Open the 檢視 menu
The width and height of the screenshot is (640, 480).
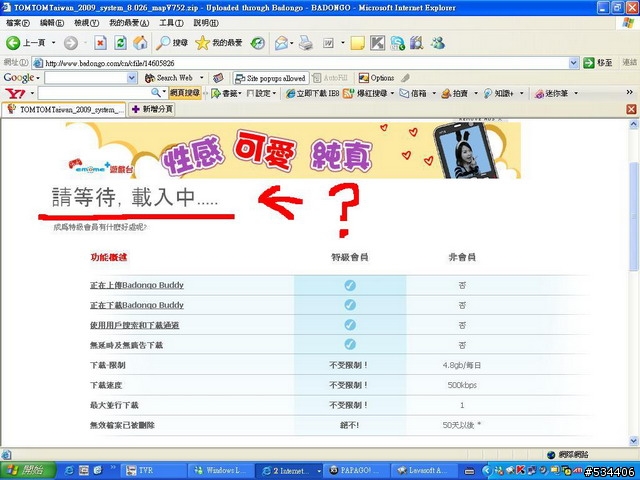click(x=86, y=23)
